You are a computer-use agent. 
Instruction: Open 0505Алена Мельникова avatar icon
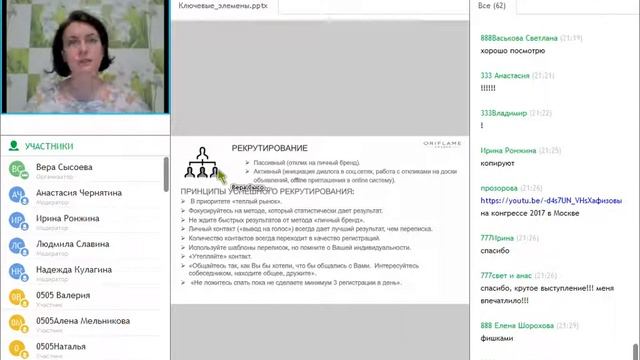point(18,323)
